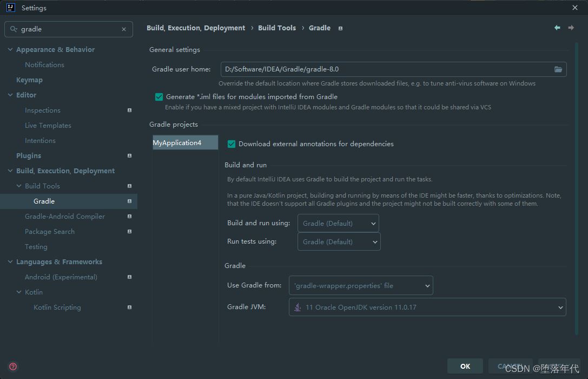This screenshot has width=588, height=379.
Task: Collapse Languages & Frameworks section
Action: 10,262
